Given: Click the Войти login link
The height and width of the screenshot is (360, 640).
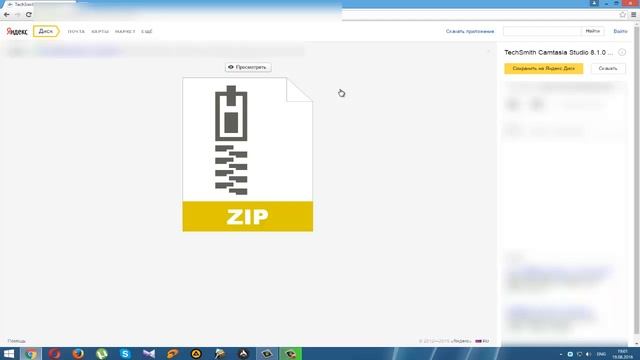Looking at the screenshot, I should [x=620, y=31].
